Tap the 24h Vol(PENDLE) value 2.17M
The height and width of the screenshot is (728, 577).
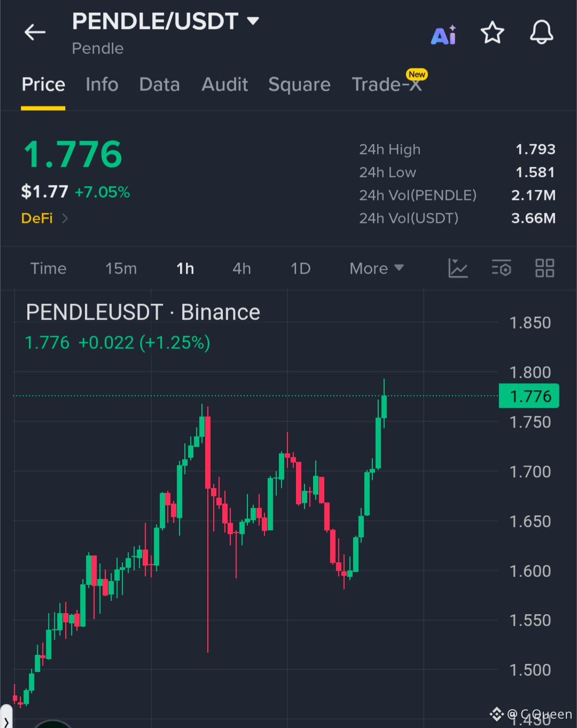pyautogui.click(x=533, y=195)
